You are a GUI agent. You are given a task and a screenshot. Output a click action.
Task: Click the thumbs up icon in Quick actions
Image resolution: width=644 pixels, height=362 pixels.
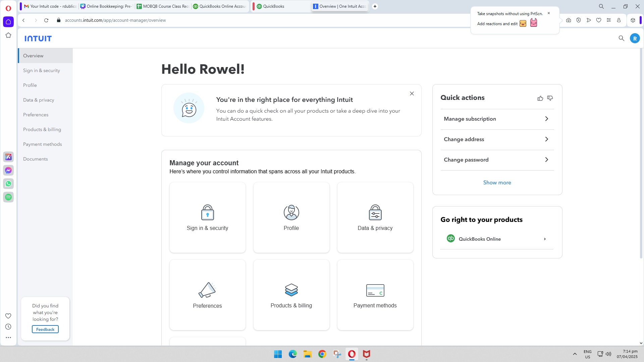click(x=540, y=98)
